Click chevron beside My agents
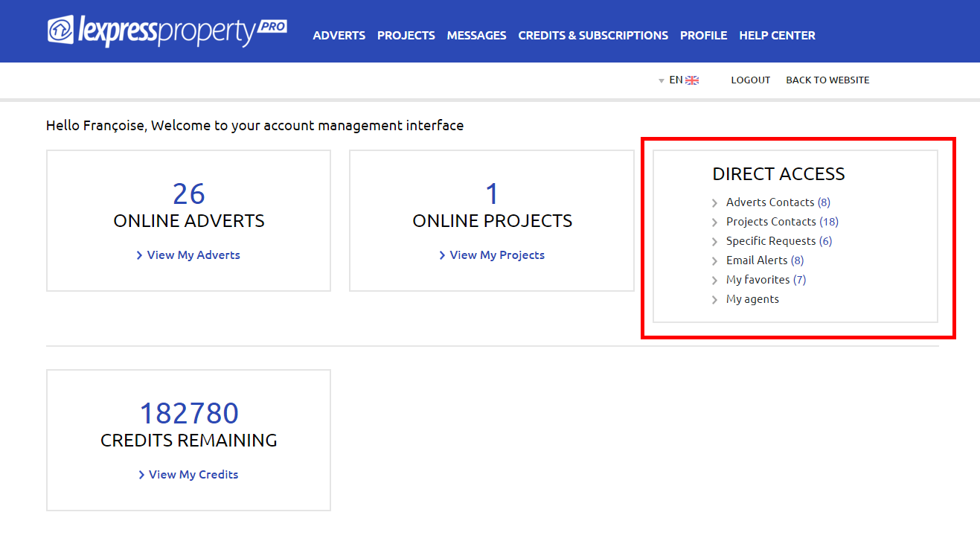Image resolution: width=980 pixels, height=547 pixels. pos(714,300)
